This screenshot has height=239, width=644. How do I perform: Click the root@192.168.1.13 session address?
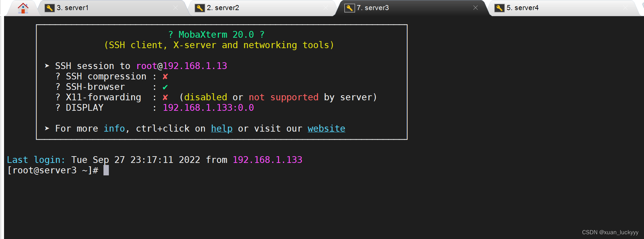(x=182, y=66)
